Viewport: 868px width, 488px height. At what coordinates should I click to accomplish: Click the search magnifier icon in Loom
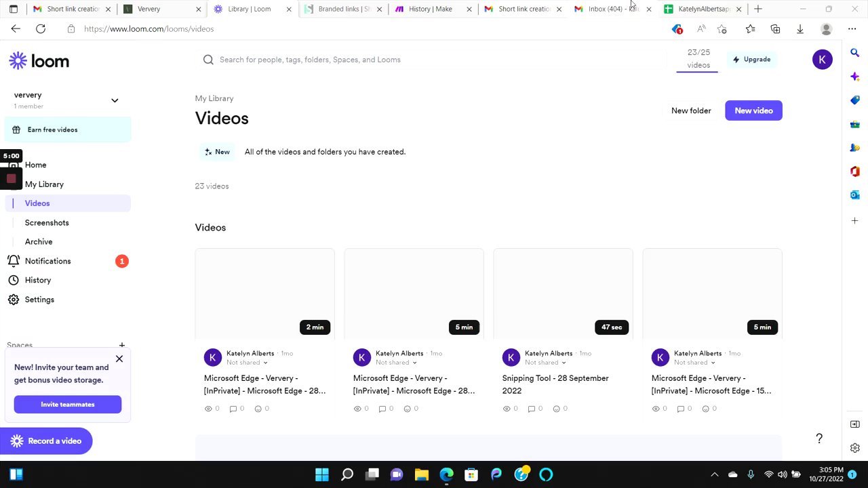click(x=208, y=60)
